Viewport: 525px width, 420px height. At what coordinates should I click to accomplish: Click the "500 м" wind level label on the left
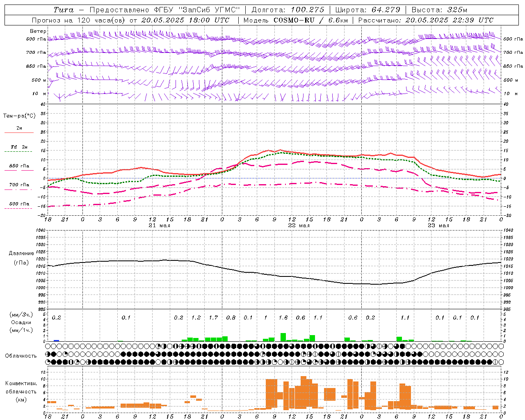[x=39, y=80]
